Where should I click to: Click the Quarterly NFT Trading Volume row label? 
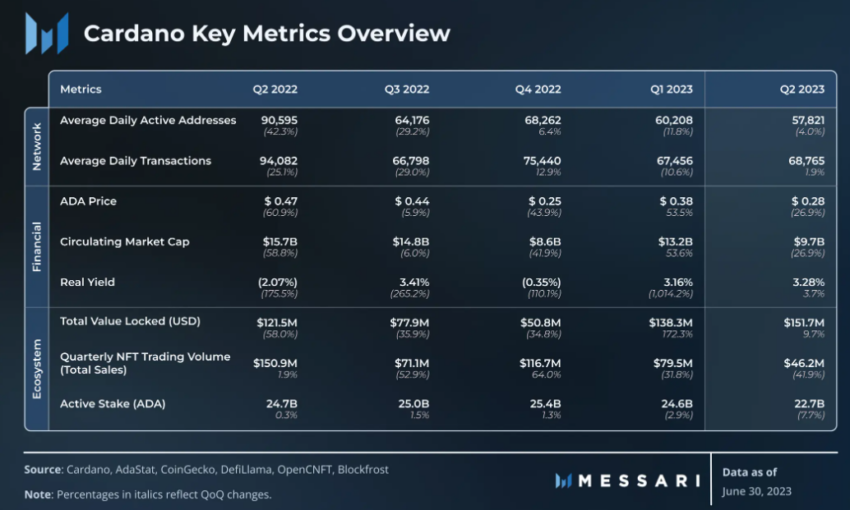[x=145, y=363]
